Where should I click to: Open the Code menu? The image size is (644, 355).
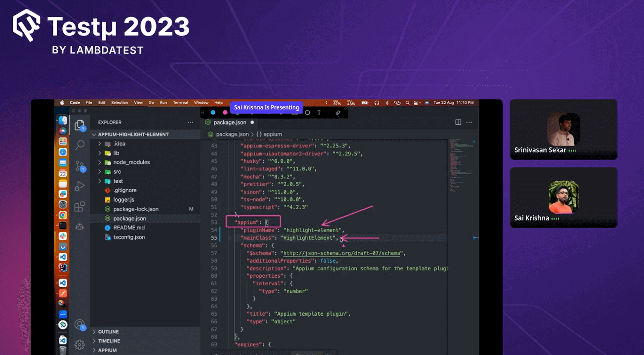click(75, 103)
